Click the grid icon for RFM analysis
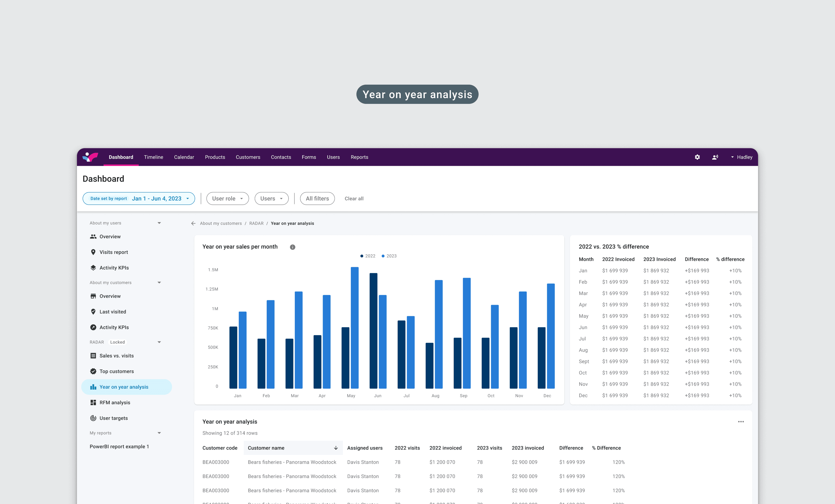 coord(93,403)
